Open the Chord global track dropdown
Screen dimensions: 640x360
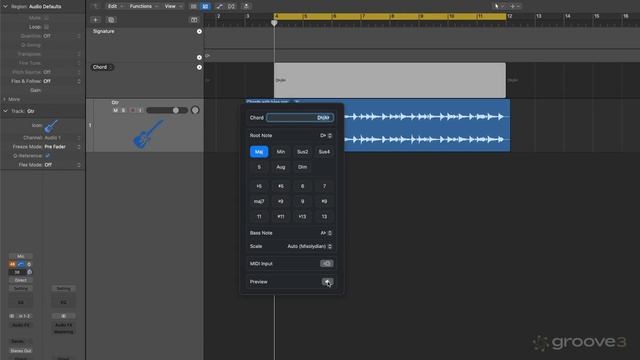[x=102, y=67]
